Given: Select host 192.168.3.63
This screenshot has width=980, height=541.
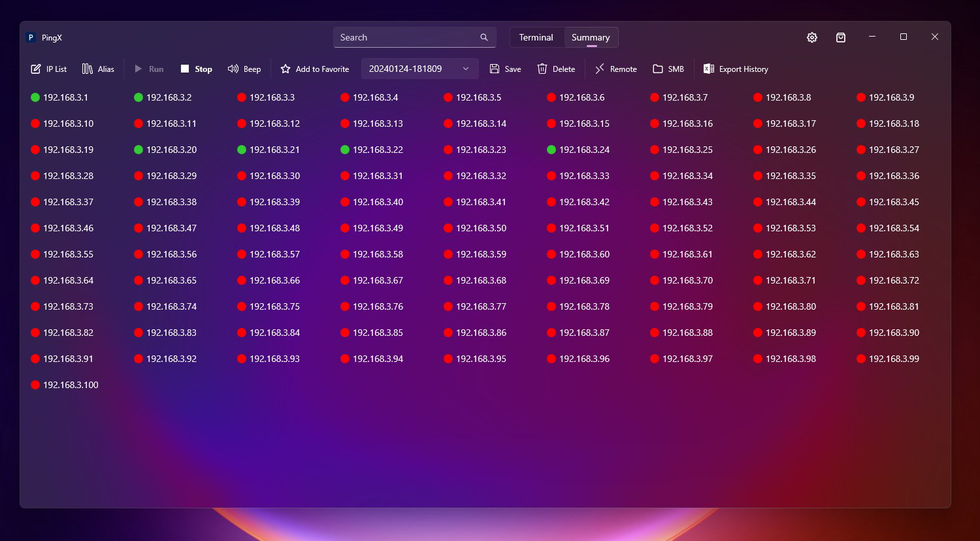Looking at the screenshot, I should (x=888, y=254).
